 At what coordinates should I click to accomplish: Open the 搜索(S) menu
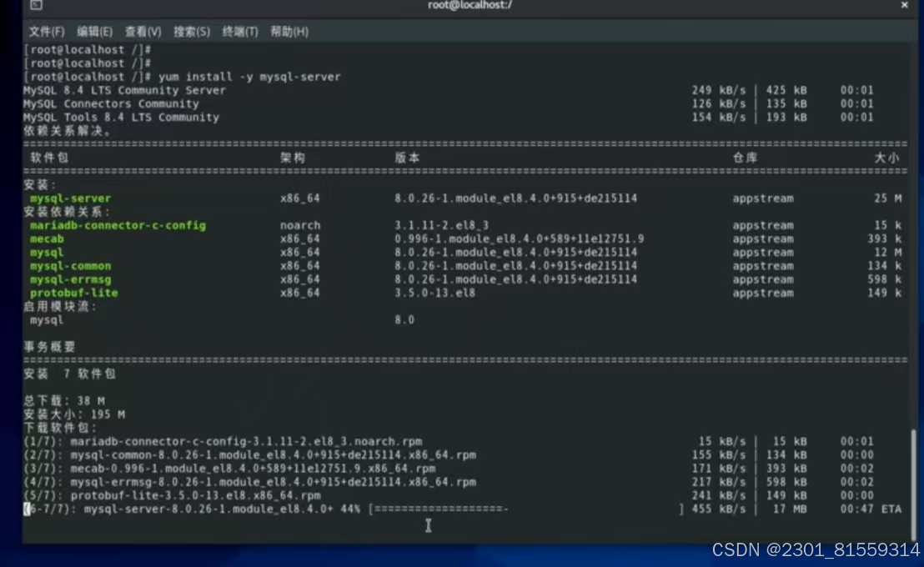point(190,31)
